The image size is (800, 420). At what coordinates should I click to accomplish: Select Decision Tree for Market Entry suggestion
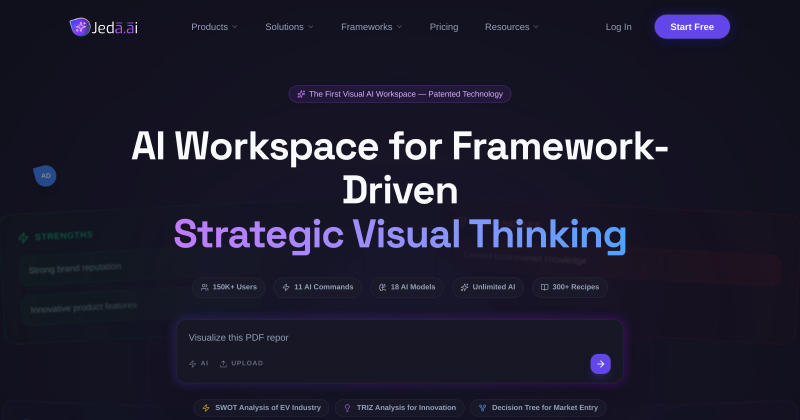(x=538, y=408)
